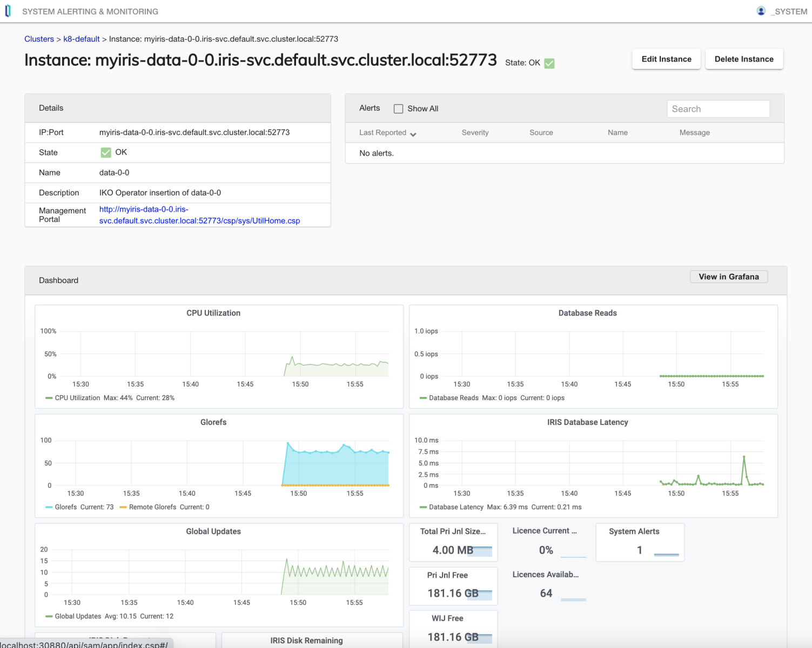Click the green OK icon in Details State row
812x648 pixels.
(x=106, y=153)
